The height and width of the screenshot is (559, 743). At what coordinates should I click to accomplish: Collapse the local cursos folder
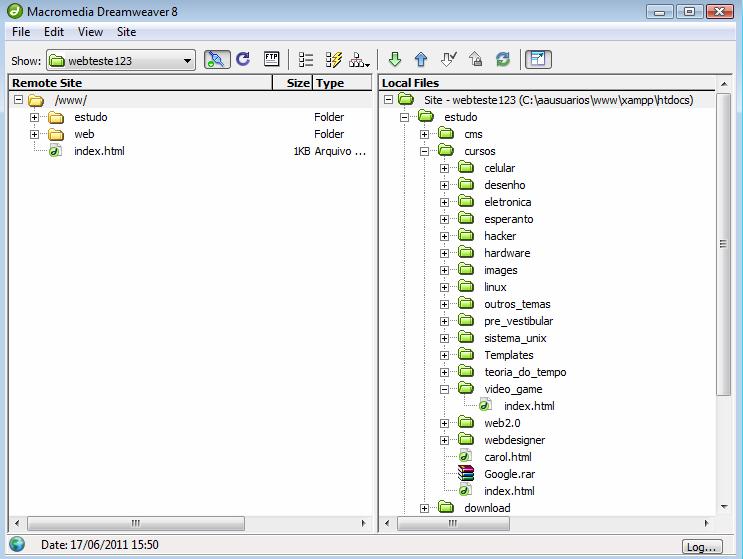coord(424,151)
